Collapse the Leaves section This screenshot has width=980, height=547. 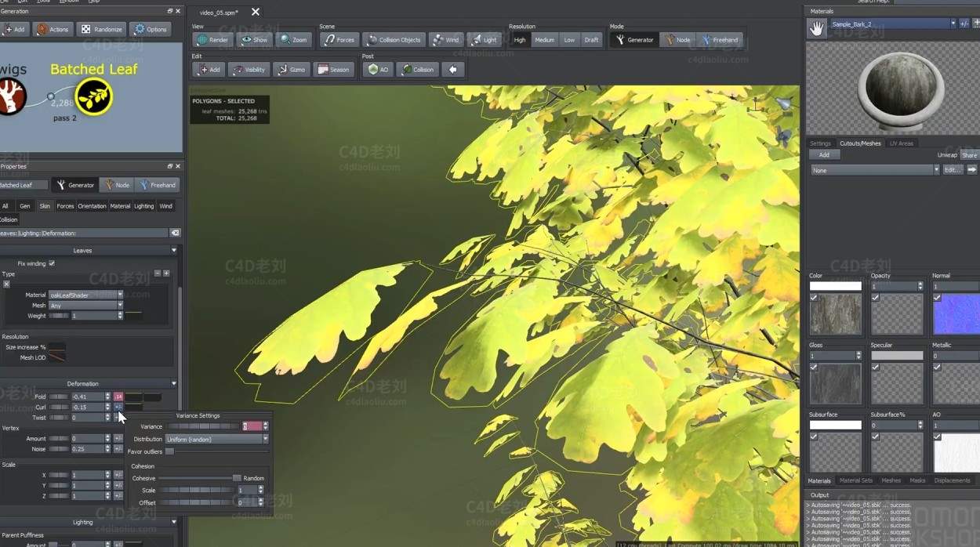tap(173, 251)
